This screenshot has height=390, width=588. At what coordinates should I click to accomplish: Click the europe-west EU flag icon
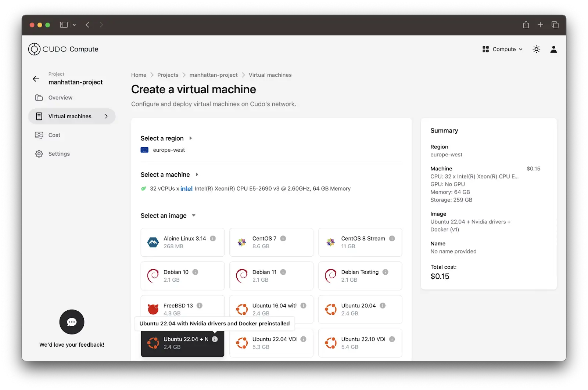tap(144, 150)
